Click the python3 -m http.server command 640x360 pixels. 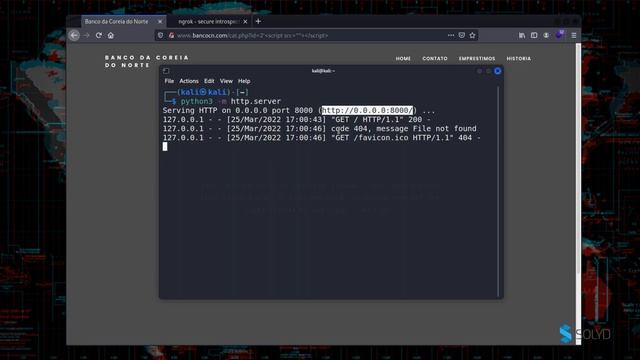pos(231,101)
